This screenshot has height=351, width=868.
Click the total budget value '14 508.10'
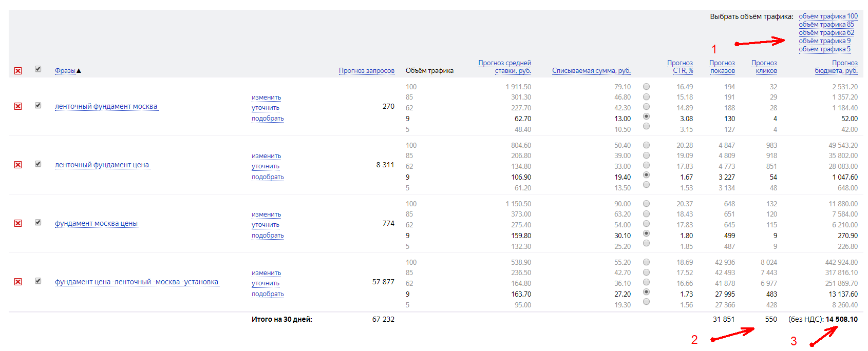pos(841,319)
